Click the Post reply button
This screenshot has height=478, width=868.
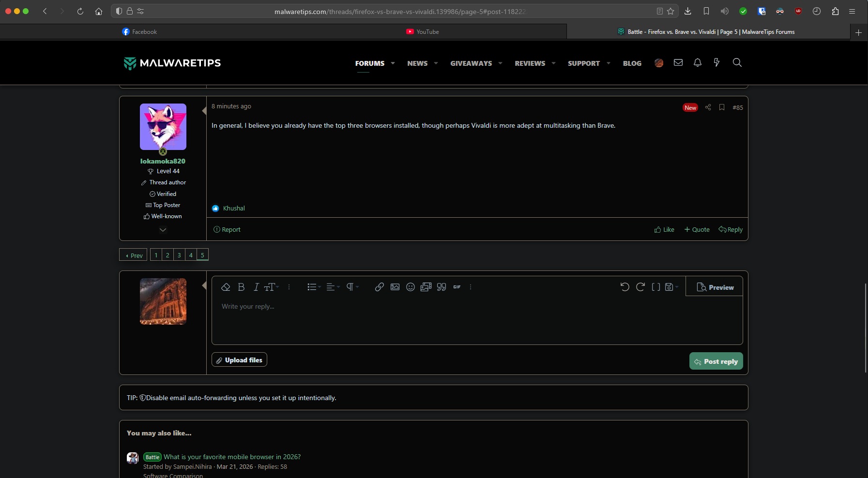(x=716, y=361)
